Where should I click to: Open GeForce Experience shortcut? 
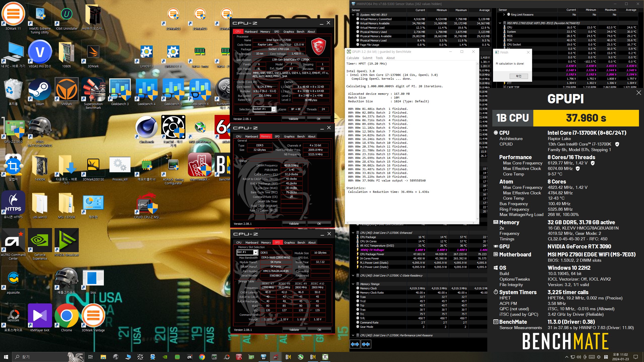(40, 244)
